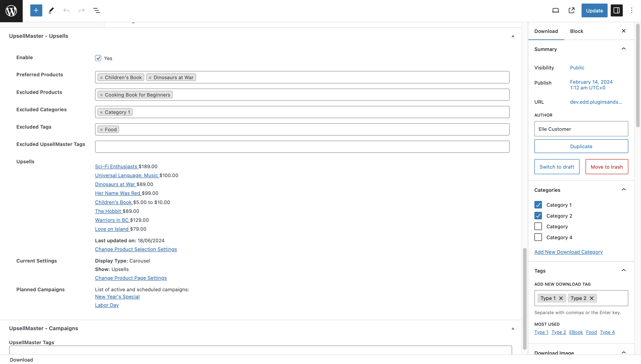Open the New Year's Special campaign
The height and width of the screenshot is (364, 641).
[117, 297]
